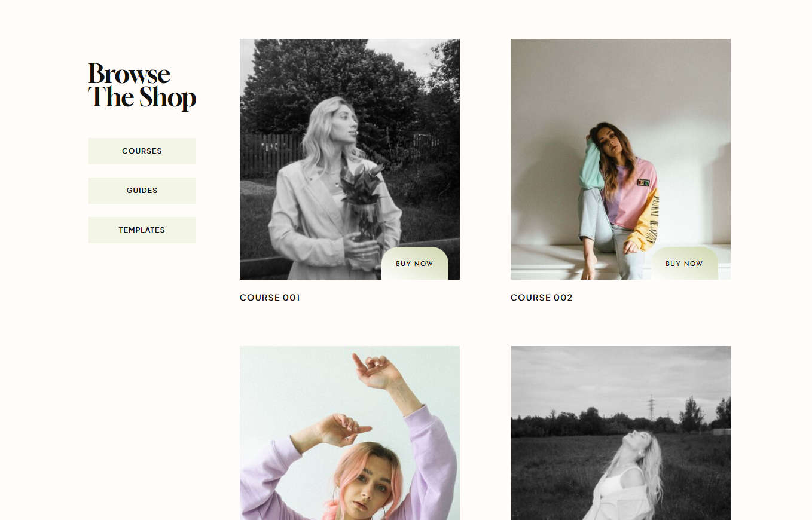Viewport: 812px width, 520px height.
Task: Select the Guides category button
Action: [142, 191]
